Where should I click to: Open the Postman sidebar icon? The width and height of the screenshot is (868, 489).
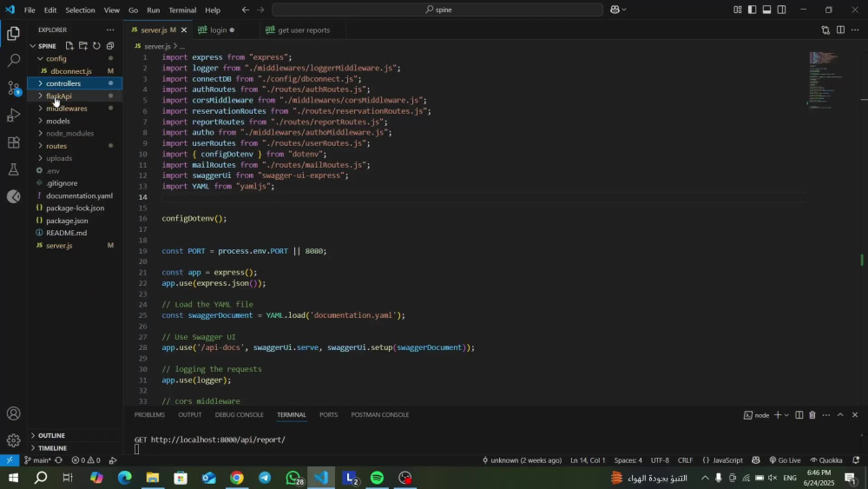click(x=13, y=196)
